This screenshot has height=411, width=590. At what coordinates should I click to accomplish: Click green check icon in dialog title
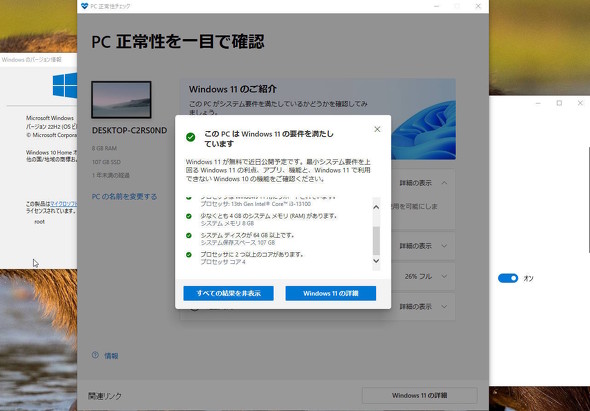tap(190, 137)
